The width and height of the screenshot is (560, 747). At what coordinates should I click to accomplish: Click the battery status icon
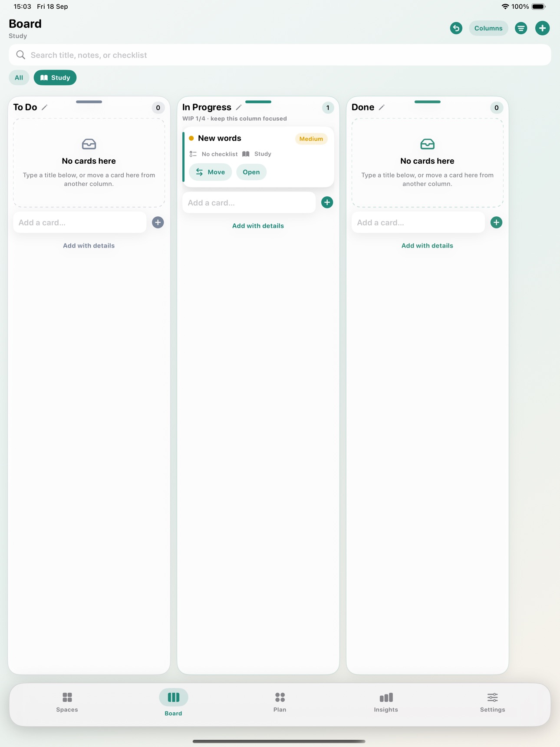click(539, 7)
